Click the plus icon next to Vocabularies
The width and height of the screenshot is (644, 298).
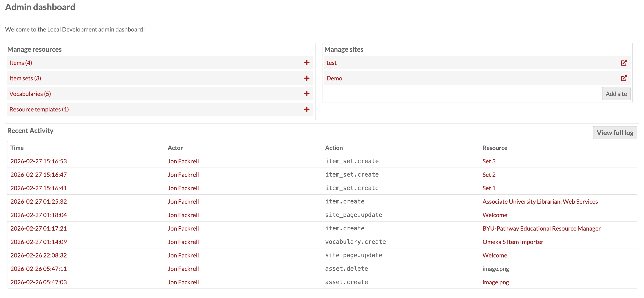click(307, 94)
